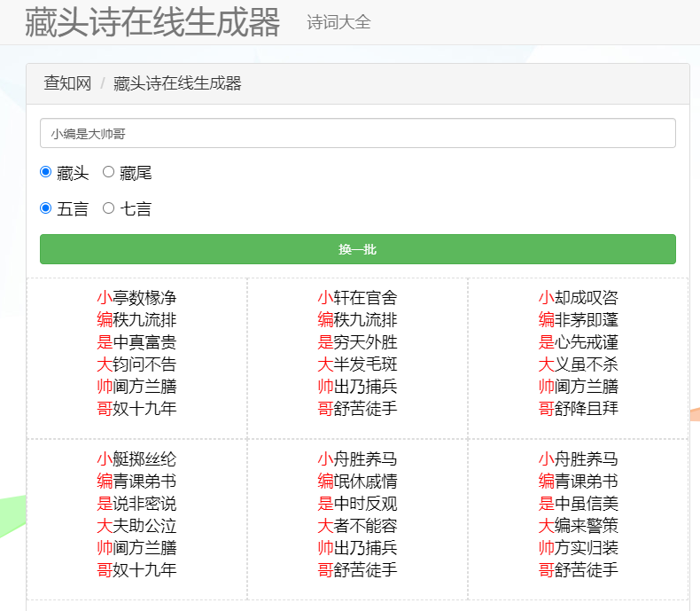Click the poem line 小却成叹咨
Image resolution: width=700 pixels, height=611 pixels.
578,298
